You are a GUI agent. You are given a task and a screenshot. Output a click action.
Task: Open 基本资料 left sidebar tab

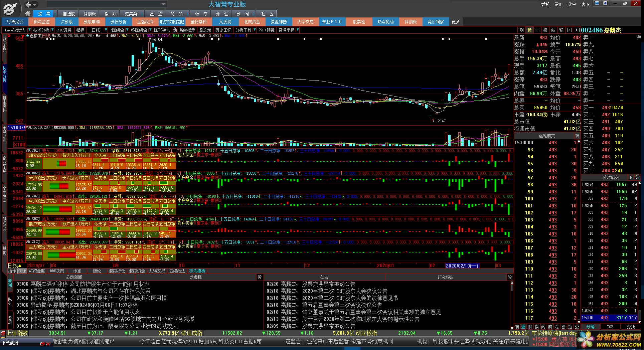click(x=4, y=104)
